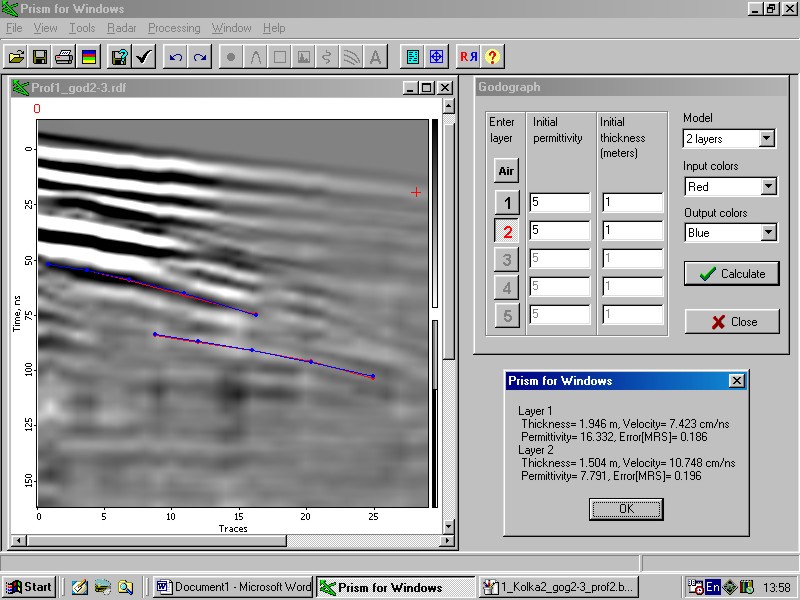
Task: Click the horizontal scrollbar of the profile window
Action: click(233, 540)
